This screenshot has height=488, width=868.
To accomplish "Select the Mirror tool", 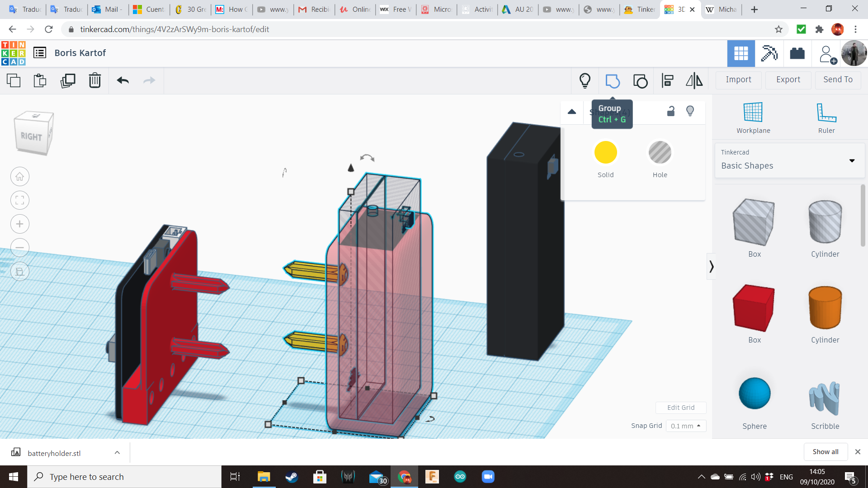I will [x=694, y=81].
